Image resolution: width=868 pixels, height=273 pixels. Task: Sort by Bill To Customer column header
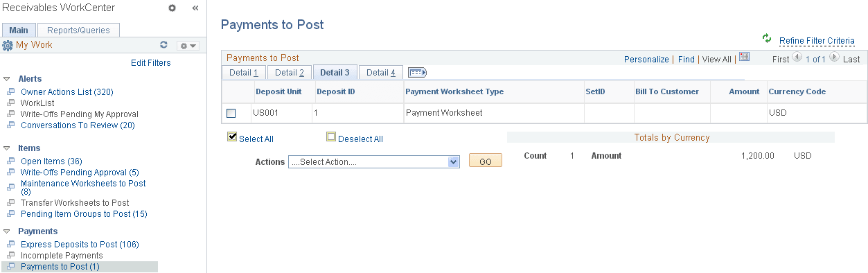click(x=667, y=91)
